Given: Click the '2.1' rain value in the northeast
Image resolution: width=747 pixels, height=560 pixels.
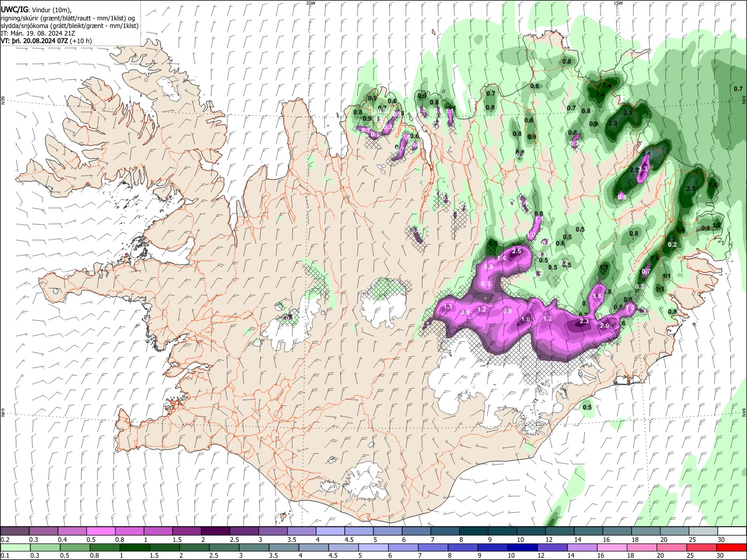Looking at the screenshot, I should tap(628, 113).
